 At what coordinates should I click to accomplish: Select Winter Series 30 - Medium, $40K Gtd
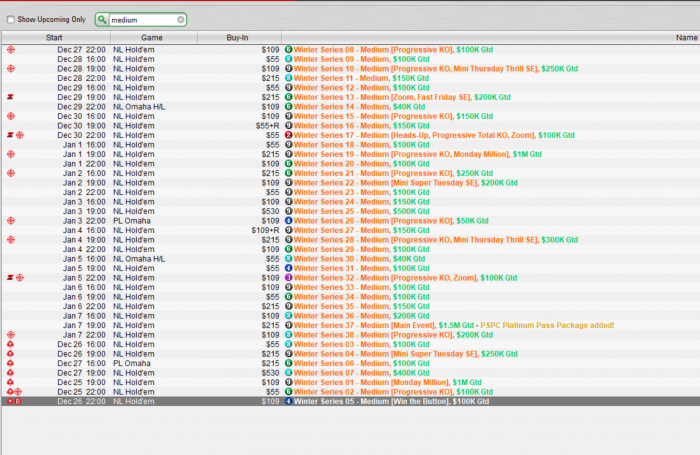click(x=359, y=259)
